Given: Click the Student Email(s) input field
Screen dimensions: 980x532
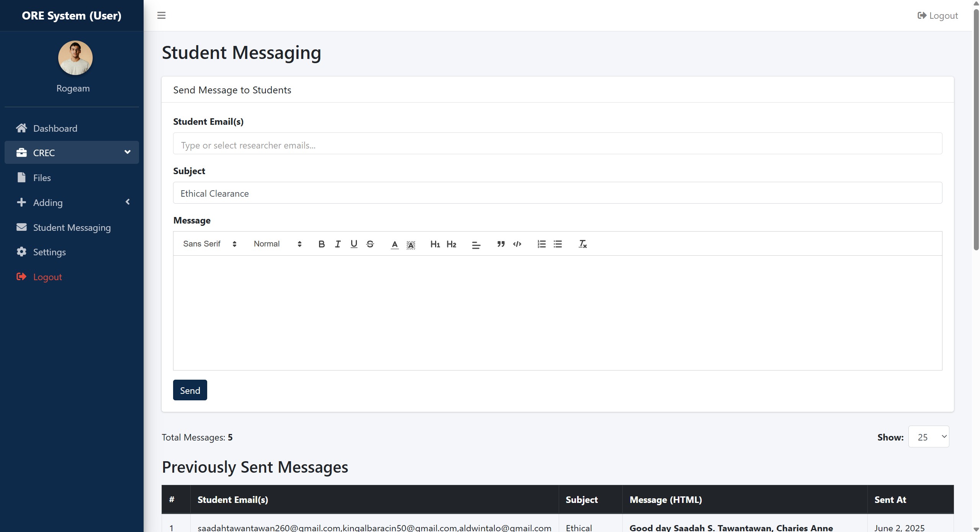Looking at the screenshot, I should 557,144.
